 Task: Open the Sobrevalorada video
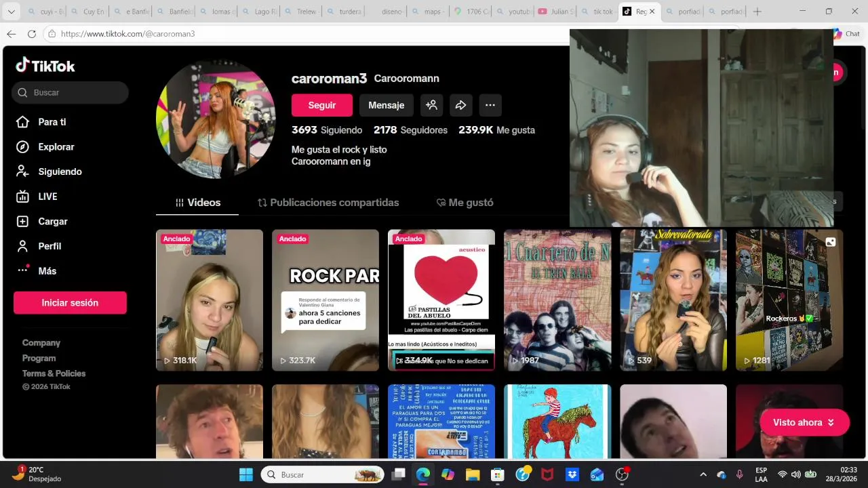(673, 300)
